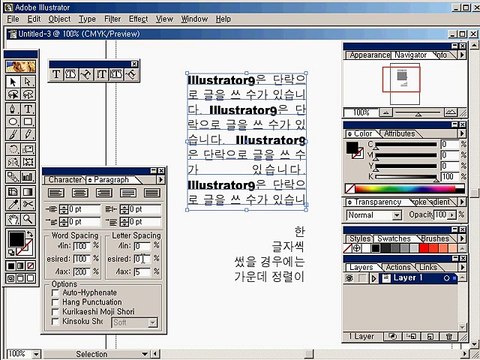The width and height of the screenshot is (480, 360).
Task: Open Color panel flyout menu arrow
Action: tap(462, 134)
